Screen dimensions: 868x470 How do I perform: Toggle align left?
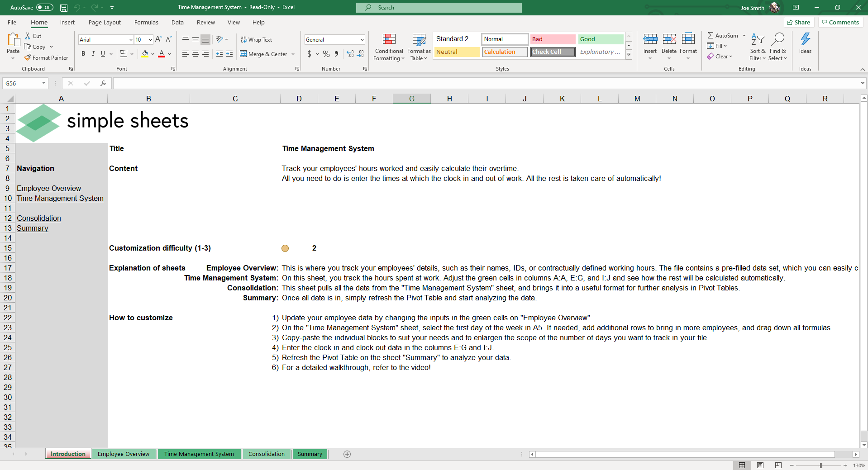(186, 54)
